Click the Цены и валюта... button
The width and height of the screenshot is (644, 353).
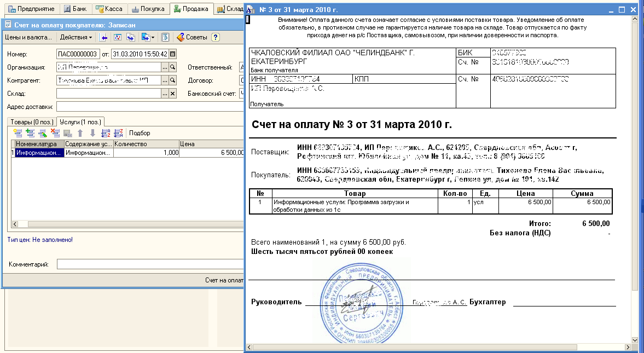[x=28, y=37]
